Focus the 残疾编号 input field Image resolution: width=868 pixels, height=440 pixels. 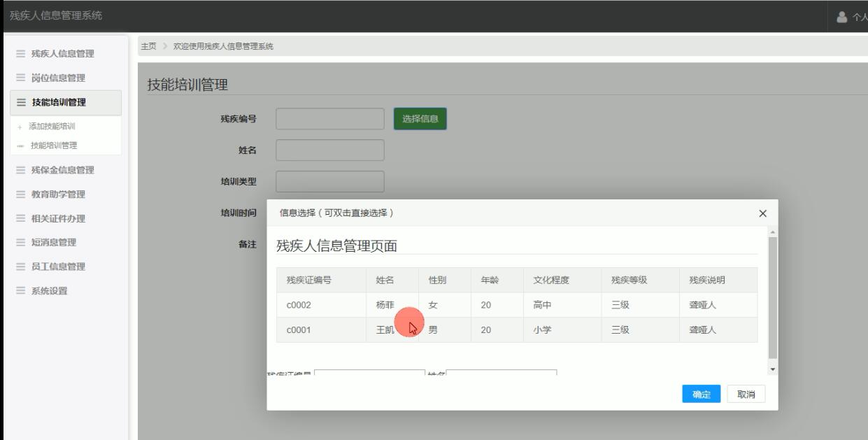click(x=330, y=119)
